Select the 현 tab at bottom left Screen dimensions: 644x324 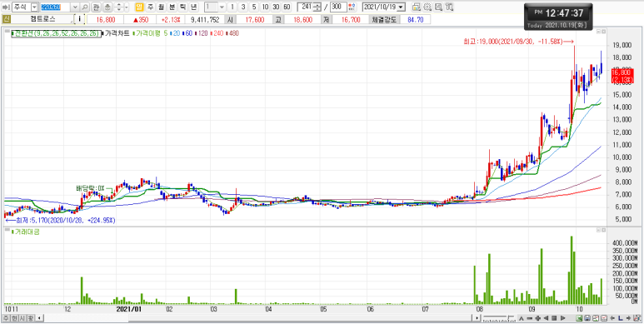(x=14, y=318)
